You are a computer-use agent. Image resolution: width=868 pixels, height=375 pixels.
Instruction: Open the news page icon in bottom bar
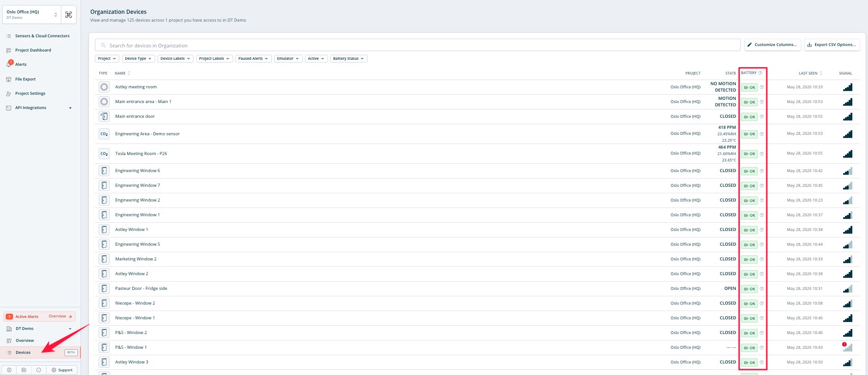[24, 370]
